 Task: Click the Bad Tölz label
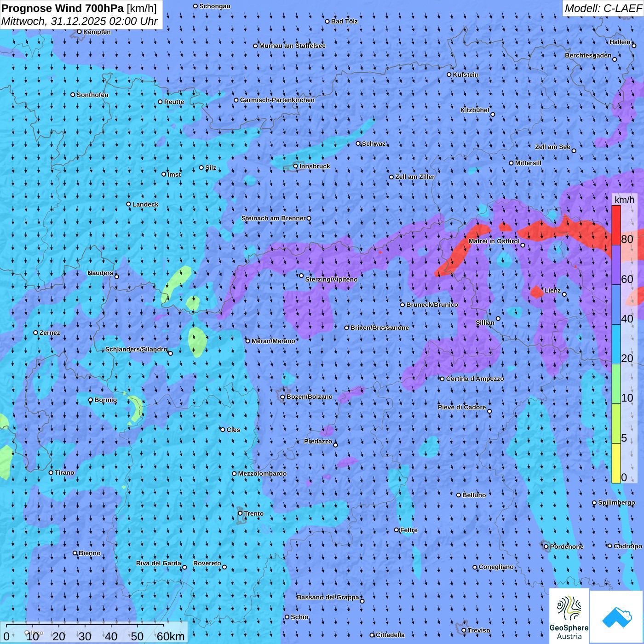click(344, 21)
